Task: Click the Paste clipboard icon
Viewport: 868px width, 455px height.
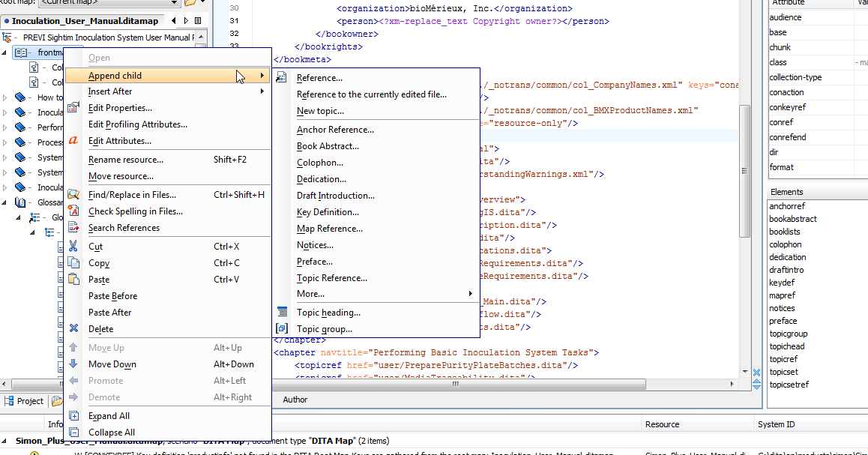Action: point(73,279)
